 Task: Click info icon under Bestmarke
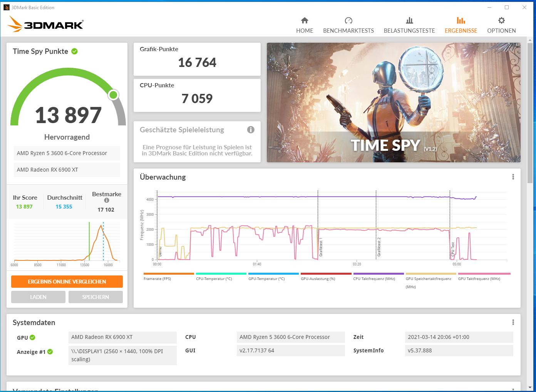(x=107, y=200)
